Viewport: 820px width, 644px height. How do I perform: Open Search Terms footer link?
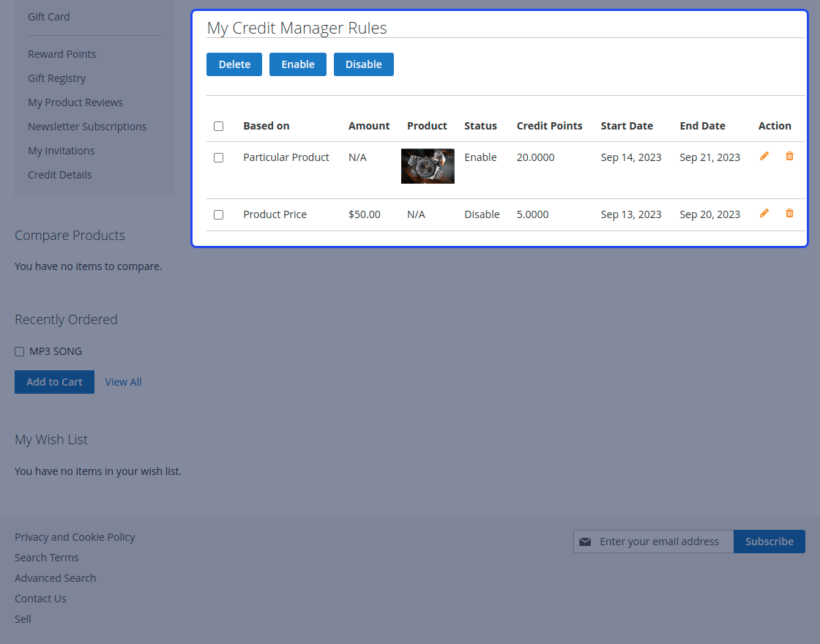pyautogui.click(x=47, y=558)
